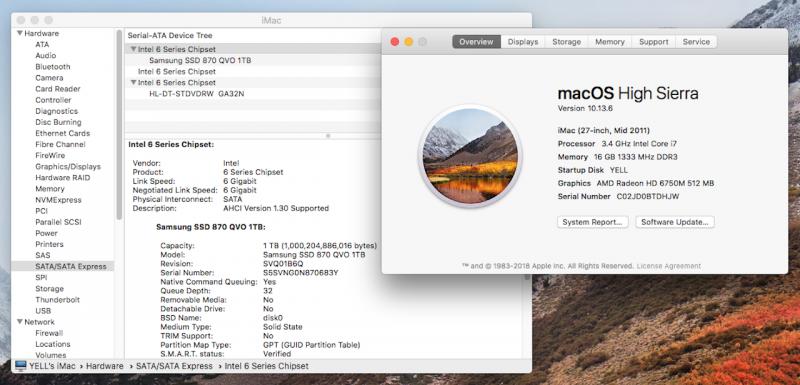Select PCI in the sidebar
The height and width of the screenshot is (385, 800).
tap(41, 211)
